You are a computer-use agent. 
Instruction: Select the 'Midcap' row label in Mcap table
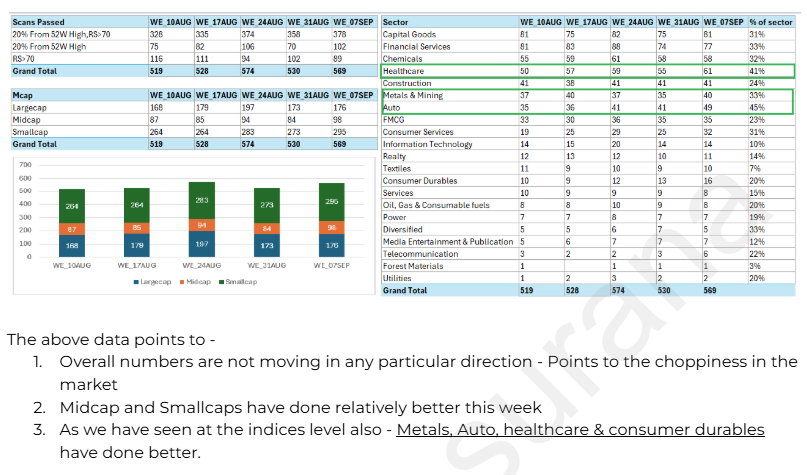(26, 119)
